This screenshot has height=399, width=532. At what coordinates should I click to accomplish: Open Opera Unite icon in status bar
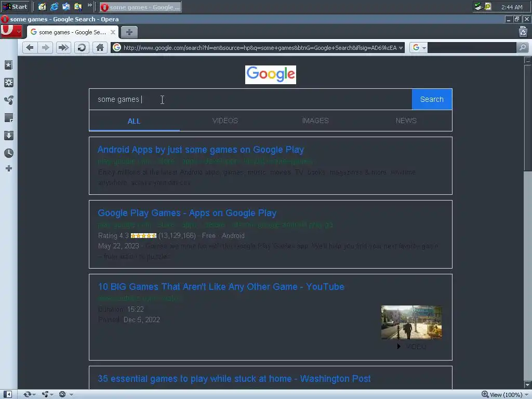point(45,394)
